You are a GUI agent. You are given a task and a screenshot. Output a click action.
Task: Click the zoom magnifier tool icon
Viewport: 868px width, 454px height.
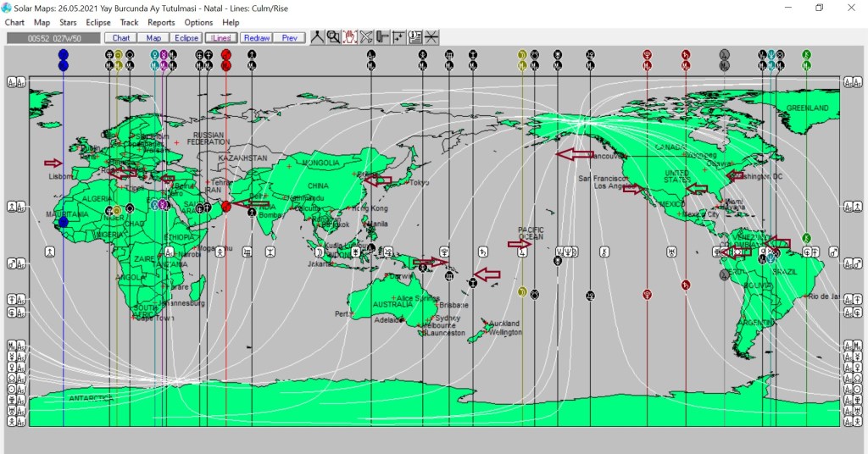pos(333,37)
